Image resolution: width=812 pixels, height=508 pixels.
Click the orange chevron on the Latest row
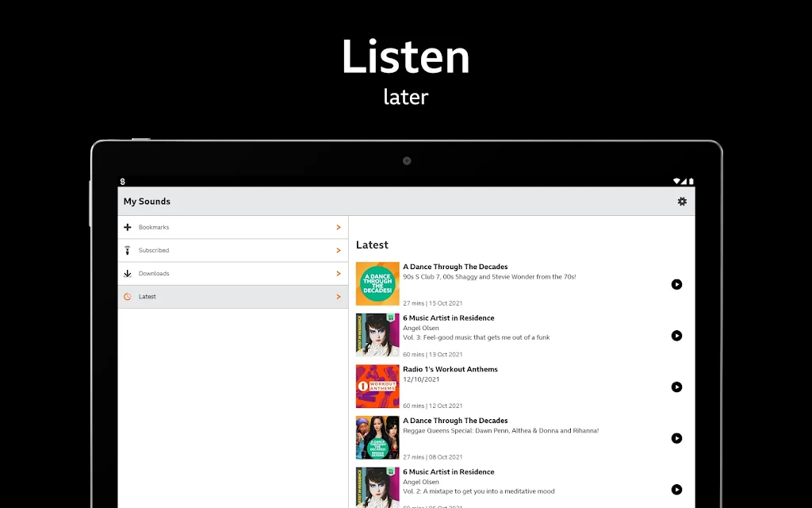tap(339, 297)
